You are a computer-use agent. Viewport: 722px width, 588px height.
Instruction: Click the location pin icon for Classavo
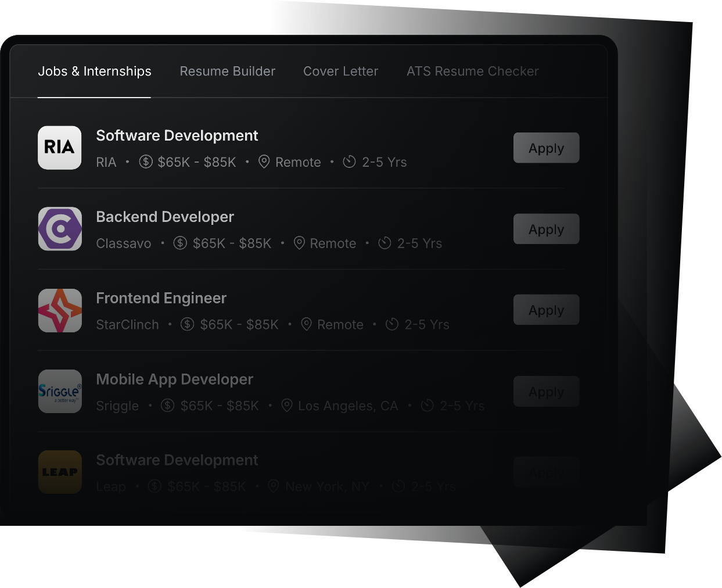click(x=299, y=243)
